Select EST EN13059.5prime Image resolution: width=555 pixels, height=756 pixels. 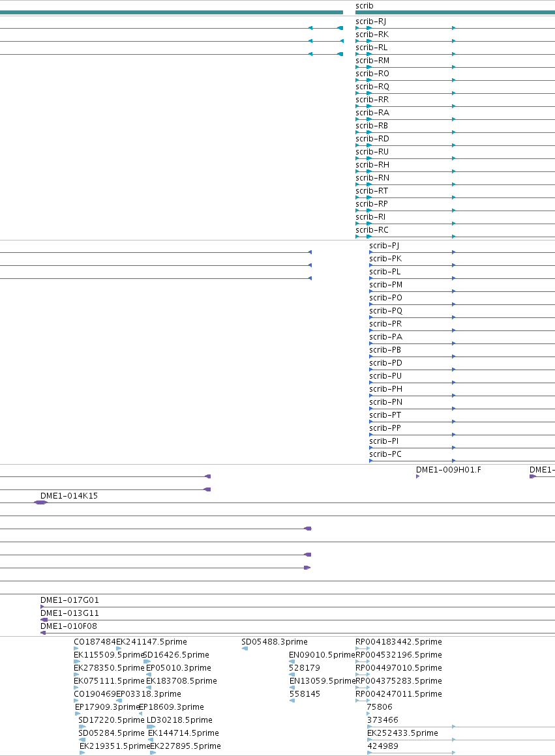322,681
